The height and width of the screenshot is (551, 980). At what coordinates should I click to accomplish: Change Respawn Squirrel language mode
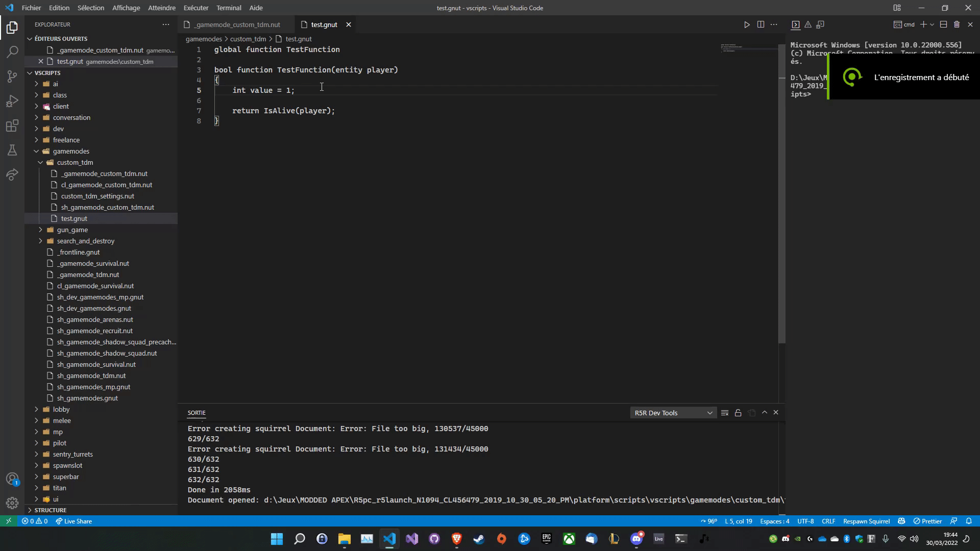click(x=866, y=521)
